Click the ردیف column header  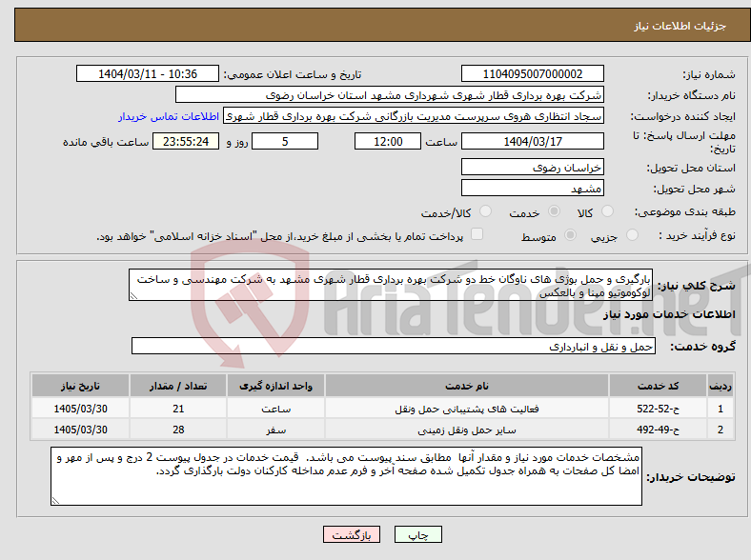(720, 386)
